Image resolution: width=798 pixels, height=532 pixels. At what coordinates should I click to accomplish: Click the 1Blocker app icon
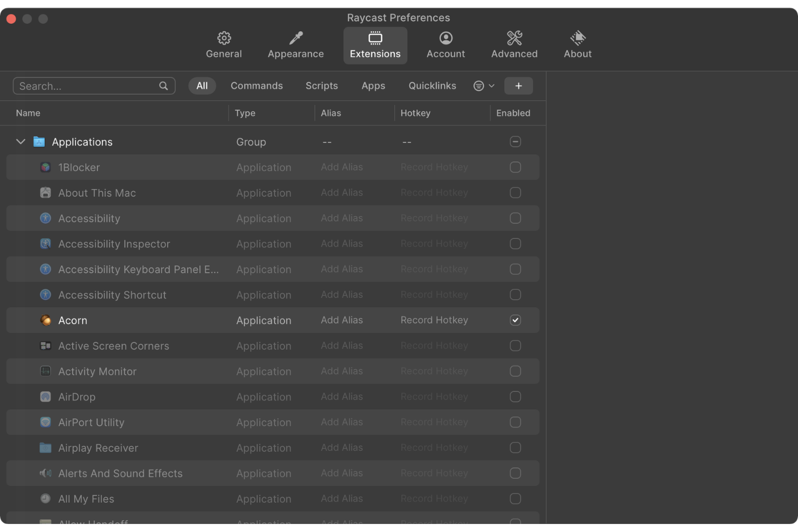[x=45, y=167]
